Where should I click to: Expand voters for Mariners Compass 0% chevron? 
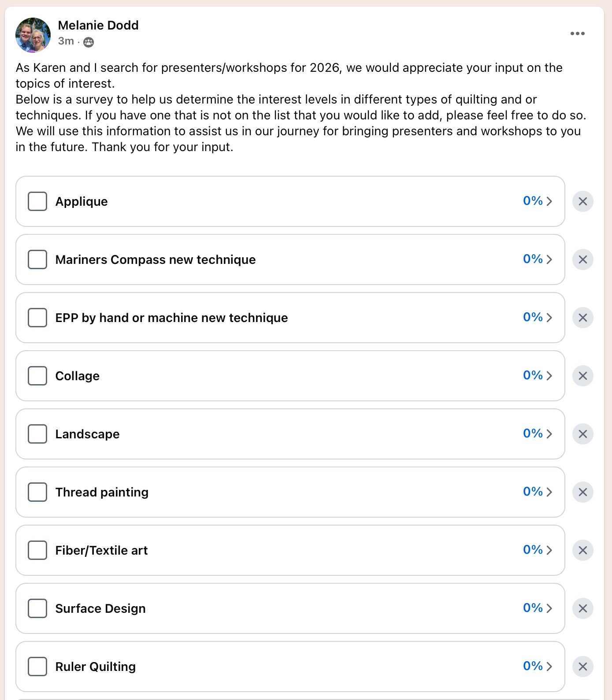point(538,259)
